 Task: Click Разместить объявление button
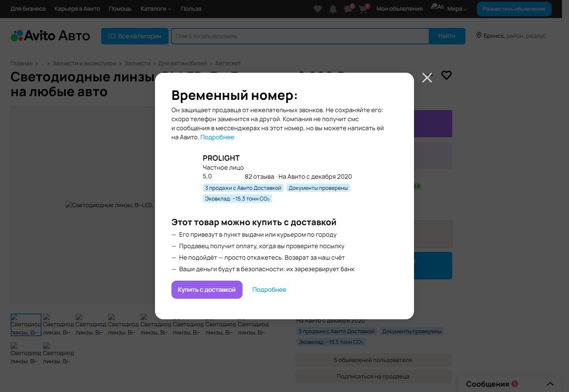point(514,9)
